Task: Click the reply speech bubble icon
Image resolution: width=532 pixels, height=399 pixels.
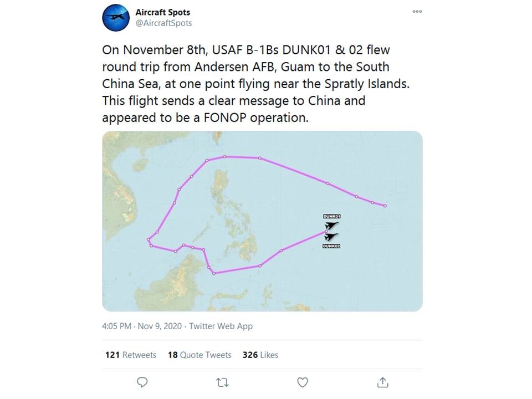Action: coord(142,382)
